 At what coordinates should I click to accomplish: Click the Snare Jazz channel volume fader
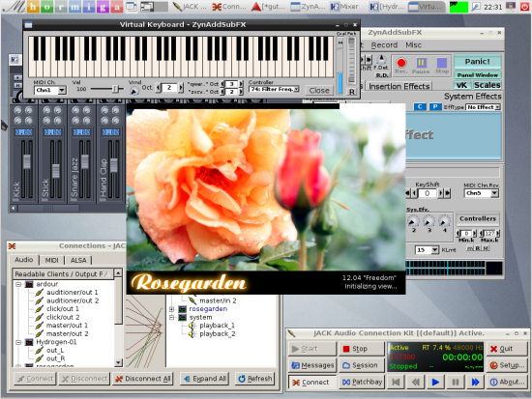pos(85,161)
